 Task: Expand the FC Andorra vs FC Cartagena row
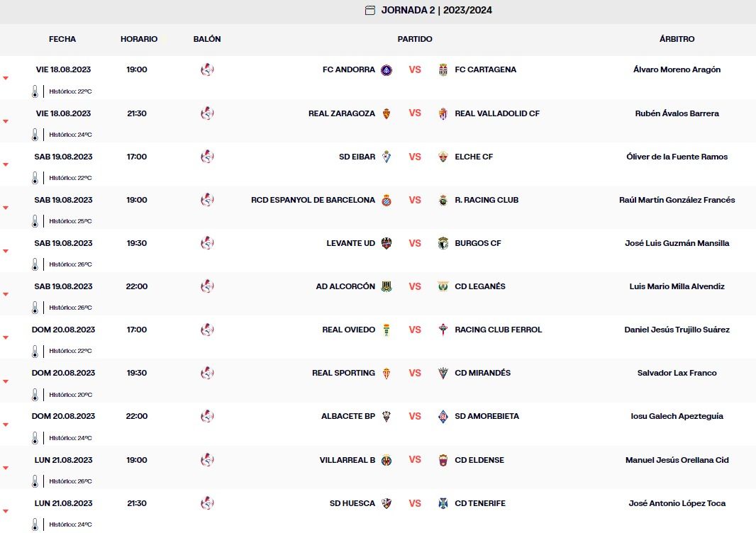6,78
